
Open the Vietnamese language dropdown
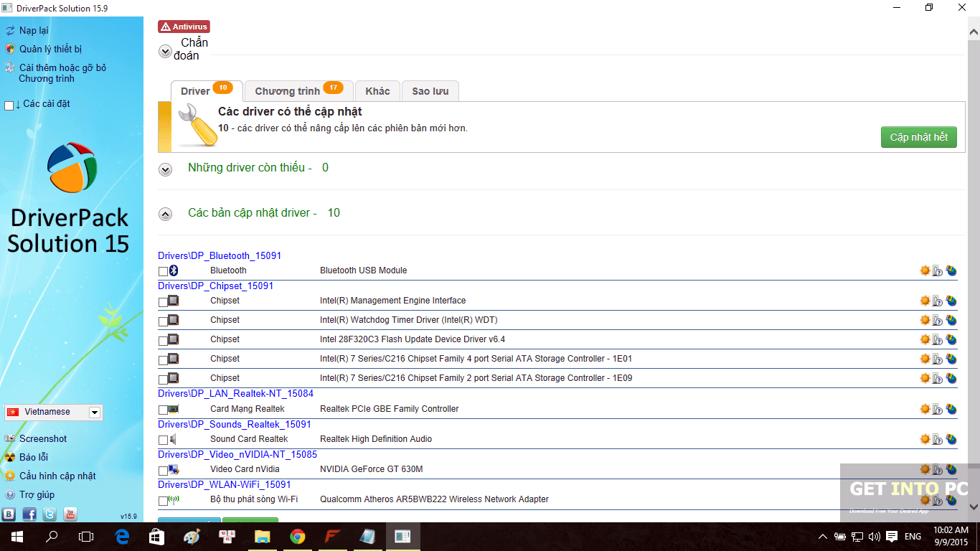click(53, 412)
